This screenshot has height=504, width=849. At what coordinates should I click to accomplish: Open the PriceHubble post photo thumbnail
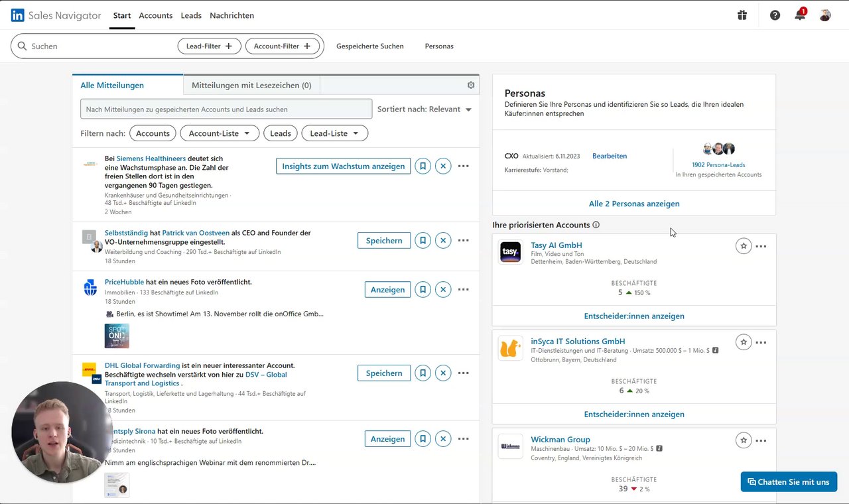click(117, 336)
